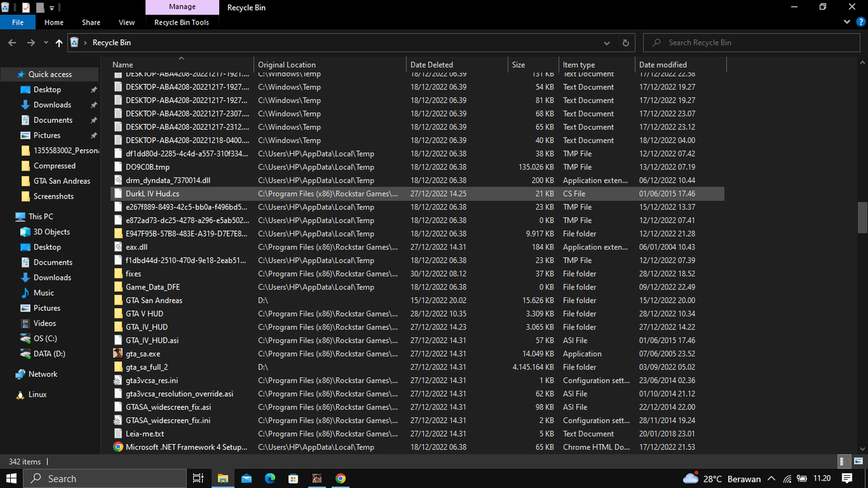The width and height of the screenshot is (868, 488).
Task: Unpin Desktop using its pin icon
Action: [x=94, y=90]
